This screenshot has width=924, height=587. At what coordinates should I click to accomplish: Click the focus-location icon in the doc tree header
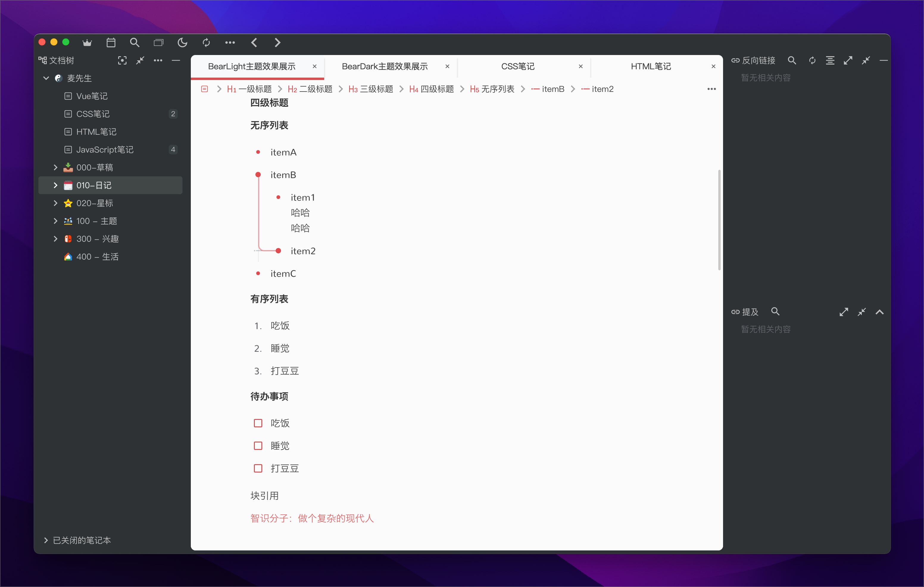(122, 61)
